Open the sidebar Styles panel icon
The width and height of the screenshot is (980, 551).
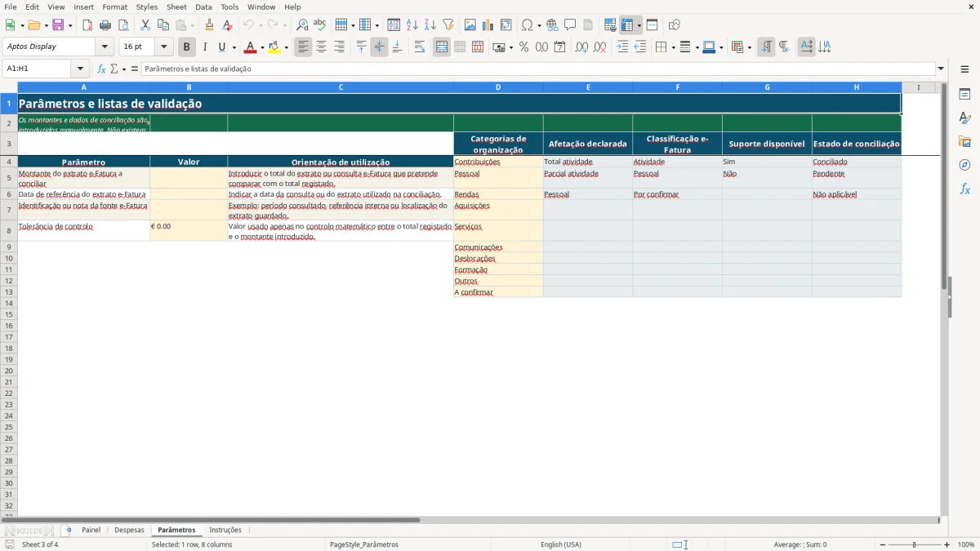[964, 118]
